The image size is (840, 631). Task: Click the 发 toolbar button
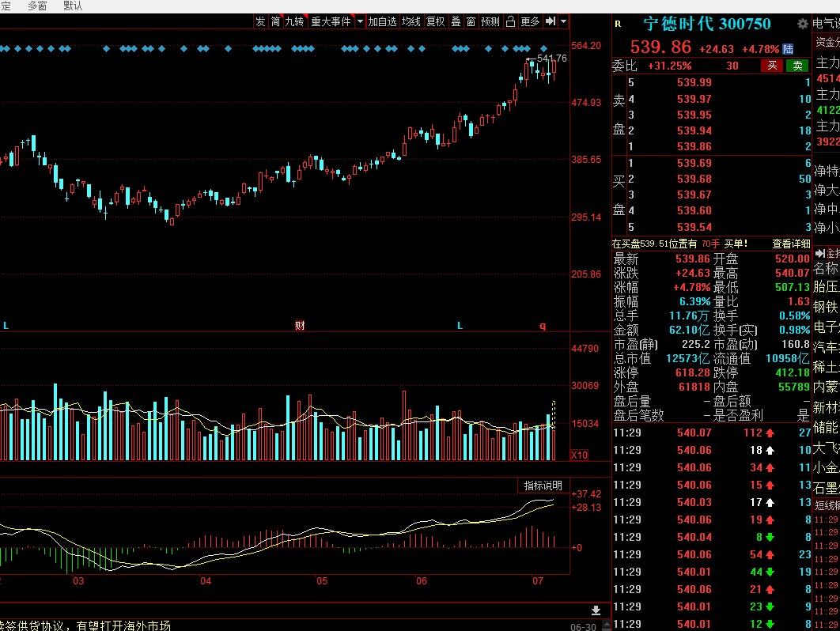tap(260, 21)
